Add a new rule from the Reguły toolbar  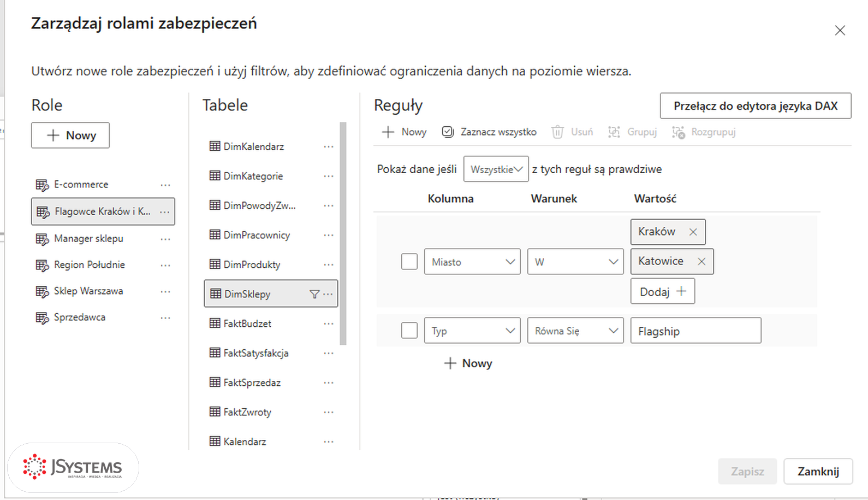(x=405, y=132)
